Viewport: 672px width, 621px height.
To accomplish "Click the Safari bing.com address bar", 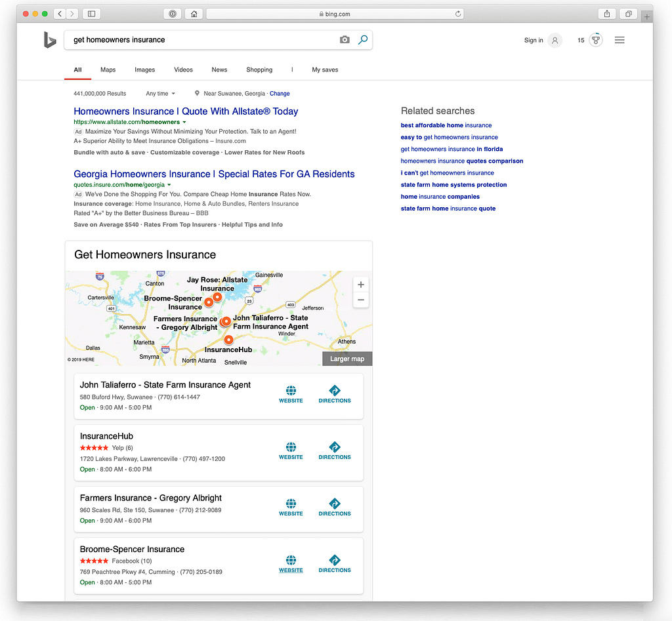I will pos(335,14).
